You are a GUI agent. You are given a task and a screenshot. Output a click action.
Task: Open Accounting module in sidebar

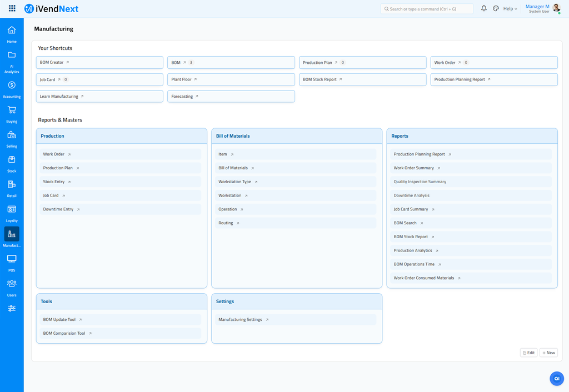coord(12,89)
